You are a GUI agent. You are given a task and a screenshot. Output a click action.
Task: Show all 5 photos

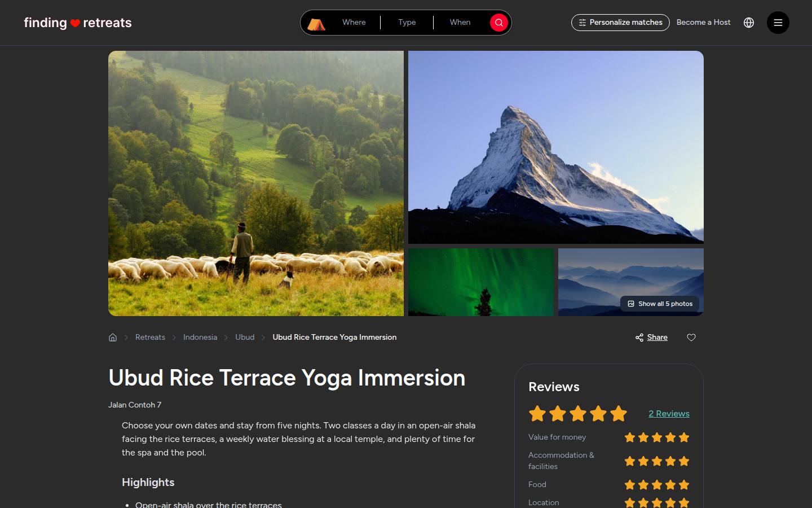point(660,304)
